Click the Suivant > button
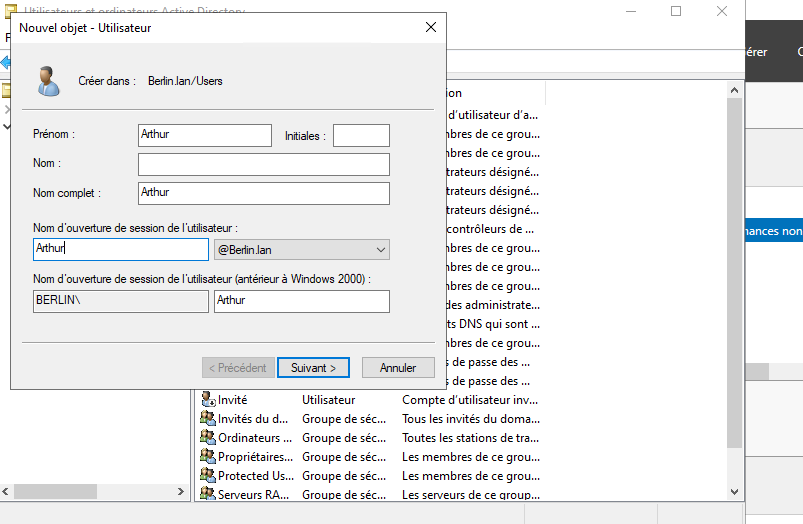This screenshot has height=524, width=803. [313, 367]
